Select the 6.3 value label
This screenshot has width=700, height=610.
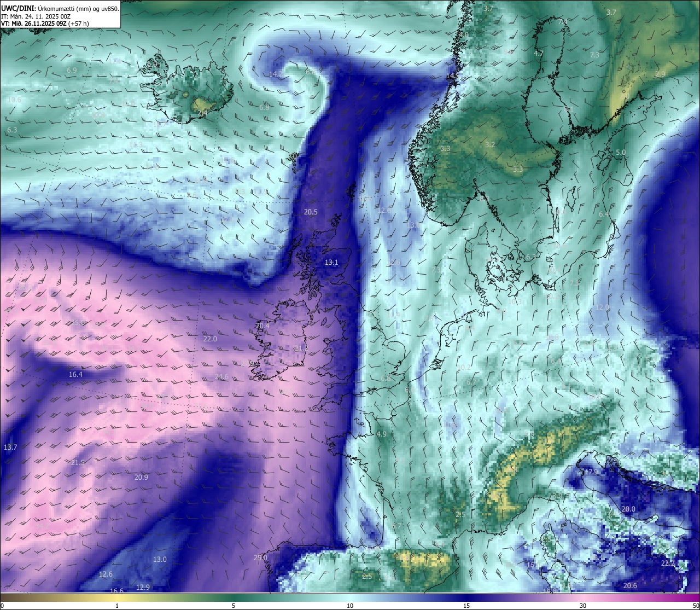(x=12, y=130)
